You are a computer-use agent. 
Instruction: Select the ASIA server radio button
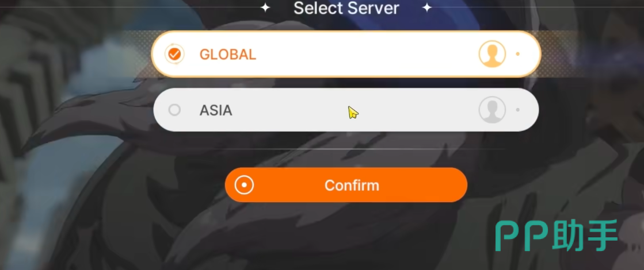[x=174, y=110]
